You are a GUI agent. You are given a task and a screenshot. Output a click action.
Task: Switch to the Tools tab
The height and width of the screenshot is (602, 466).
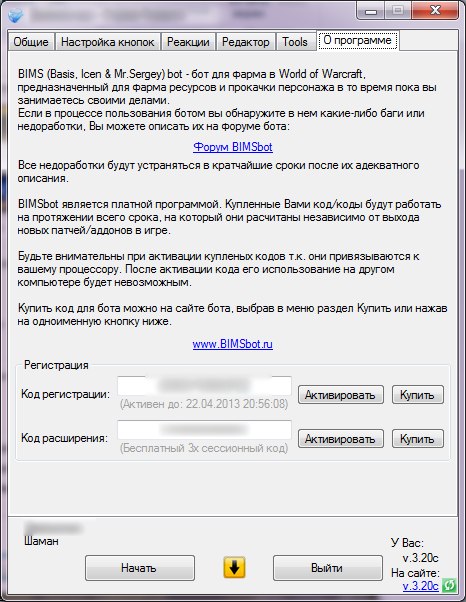pos(295,41)
